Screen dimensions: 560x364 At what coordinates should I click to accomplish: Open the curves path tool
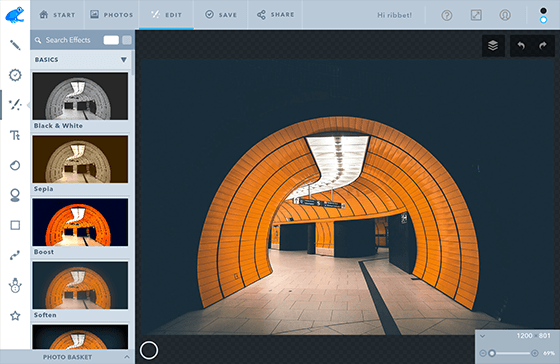15,255
